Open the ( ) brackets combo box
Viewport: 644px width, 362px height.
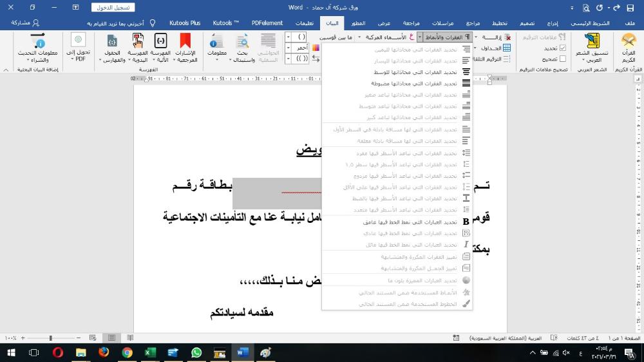coord(296,37)
